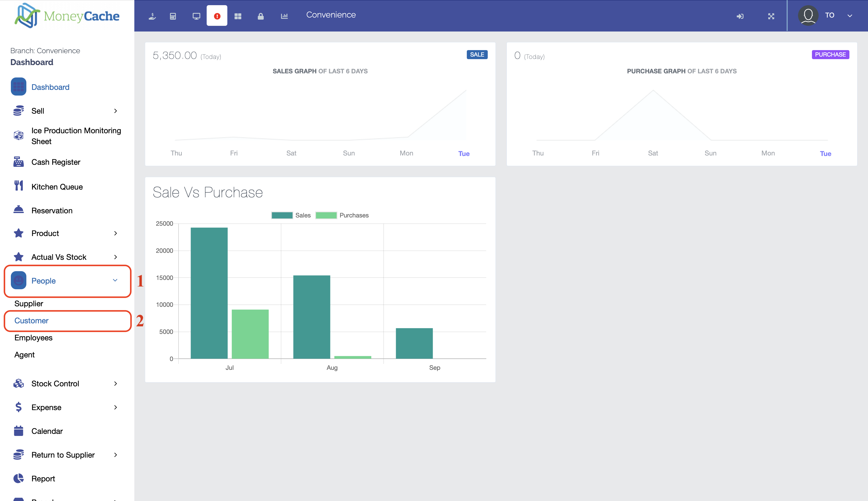Click the sign-in arrow icon in header
This screenshot has width=868, height=501.
(740, 16)
